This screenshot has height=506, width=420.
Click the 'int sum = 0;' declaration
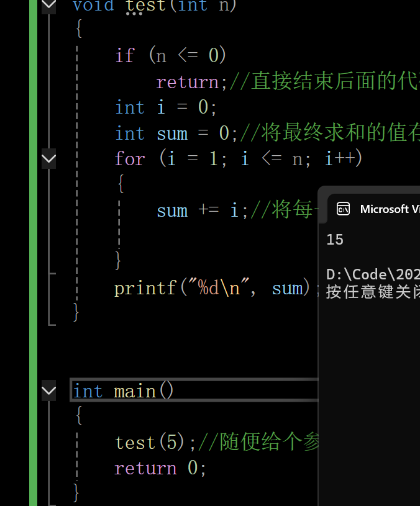click(176, 133)
